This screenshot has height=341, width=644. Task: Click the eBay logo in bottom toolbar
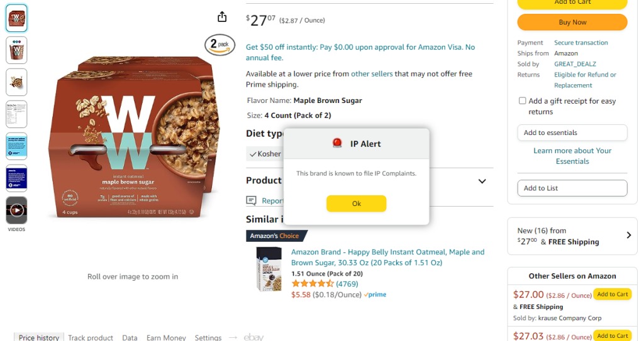253,337
